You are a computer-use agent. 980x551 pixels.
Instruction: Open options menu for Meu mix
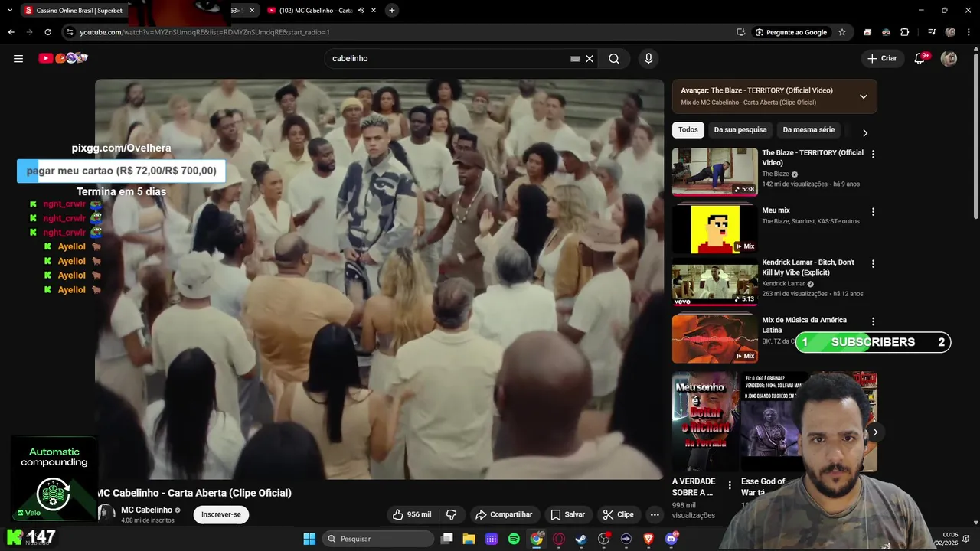pos(873,212)
